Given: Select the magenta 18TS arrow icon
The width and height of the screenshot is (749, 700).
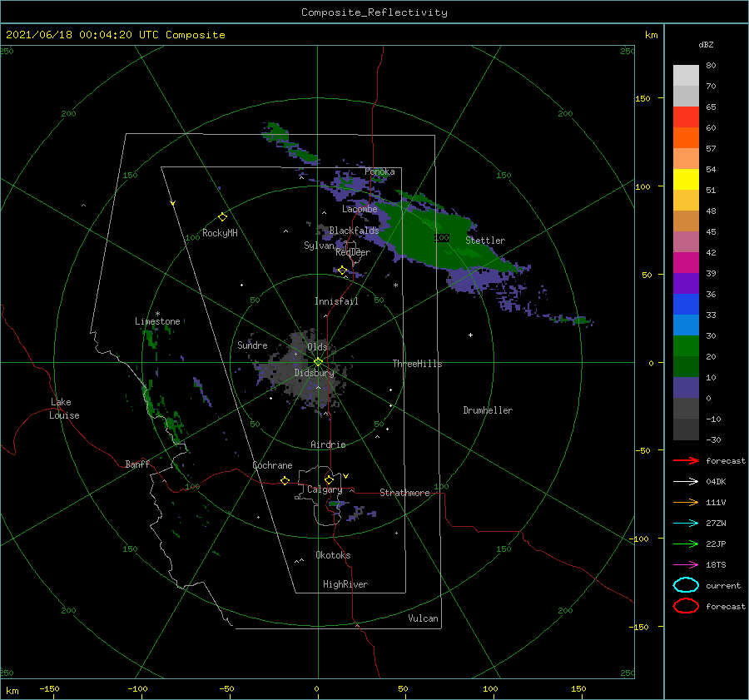Looking at the screenshot, I should 686,565.
